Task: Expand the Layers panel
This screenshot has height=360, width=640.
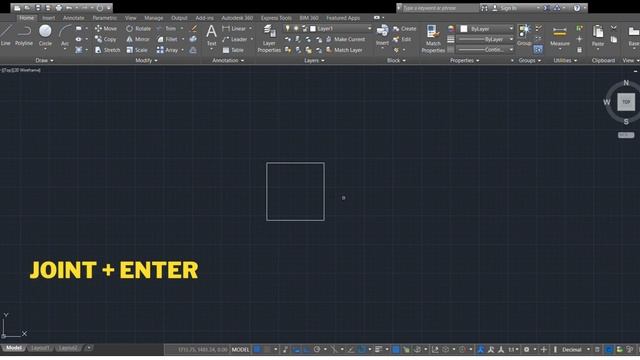Action: (314, 60)
